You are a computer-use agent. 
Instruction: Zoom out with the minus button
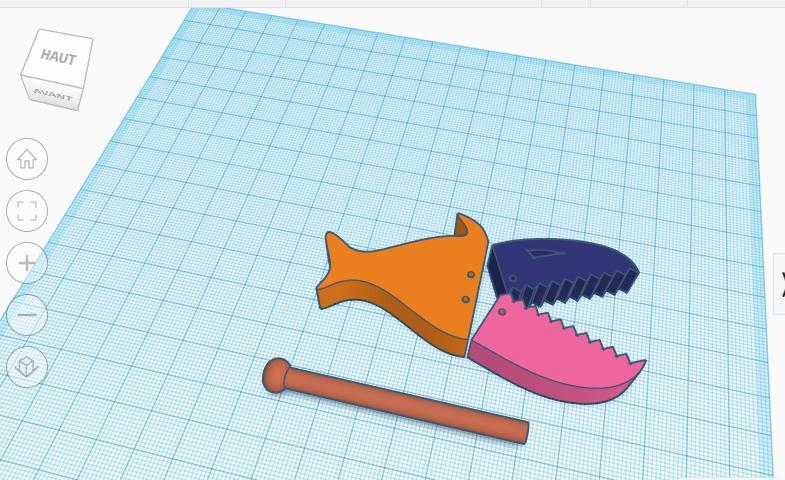pyautogui.click(x=27, y=315)
